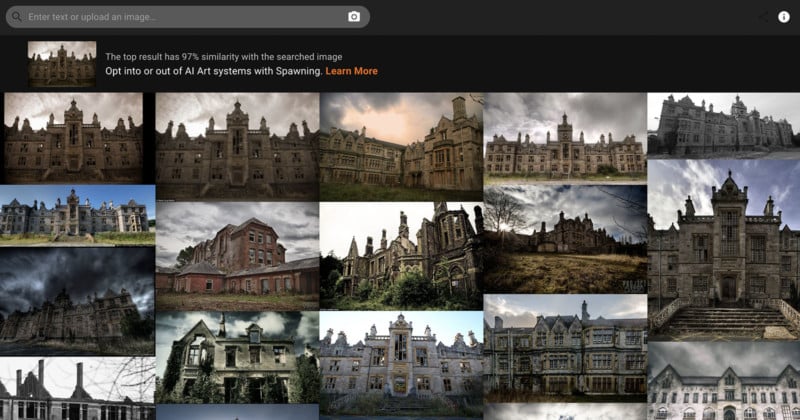Read the '97% similarity' result text
The height and width of the screenshot is (420, 800).
223,57
